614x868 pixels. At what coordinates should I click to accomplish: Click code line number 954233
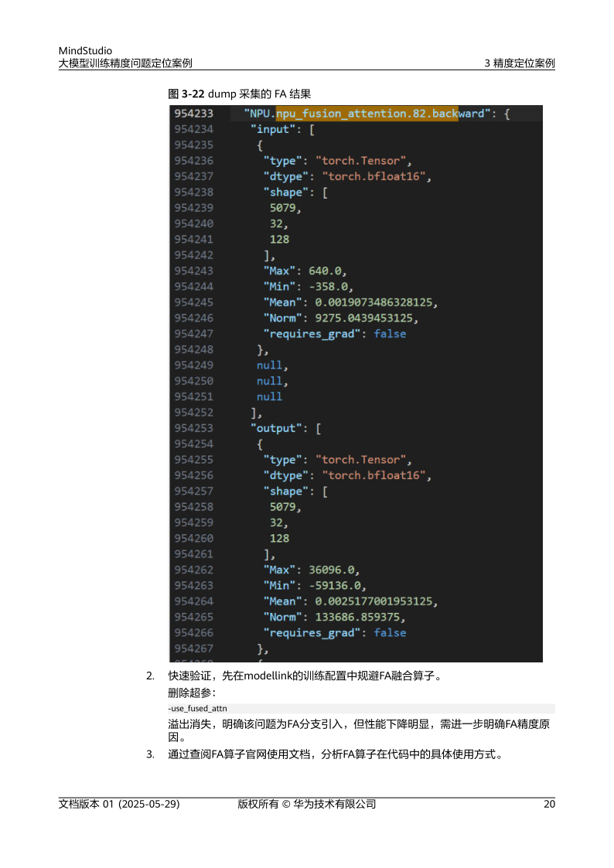(x=194, y=114)
